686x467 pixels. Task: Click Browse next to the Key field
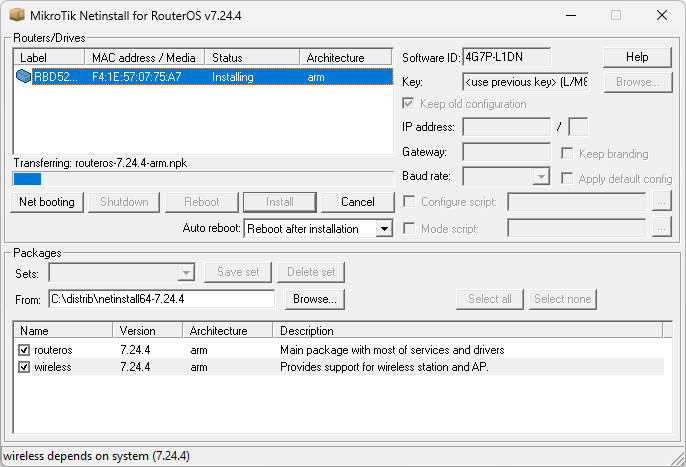[638, 82]
